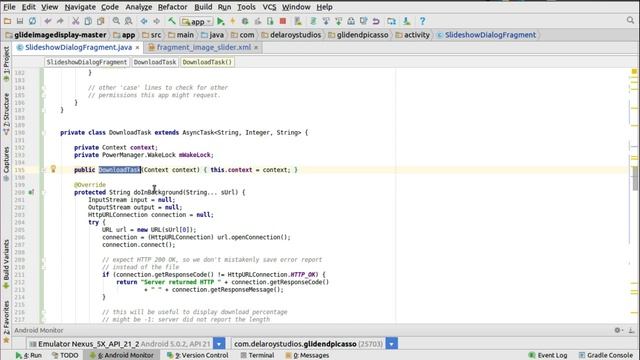The image size is (640, 360).
Task: Click the override gutter marker on line 200
Action: coord(31,192)
